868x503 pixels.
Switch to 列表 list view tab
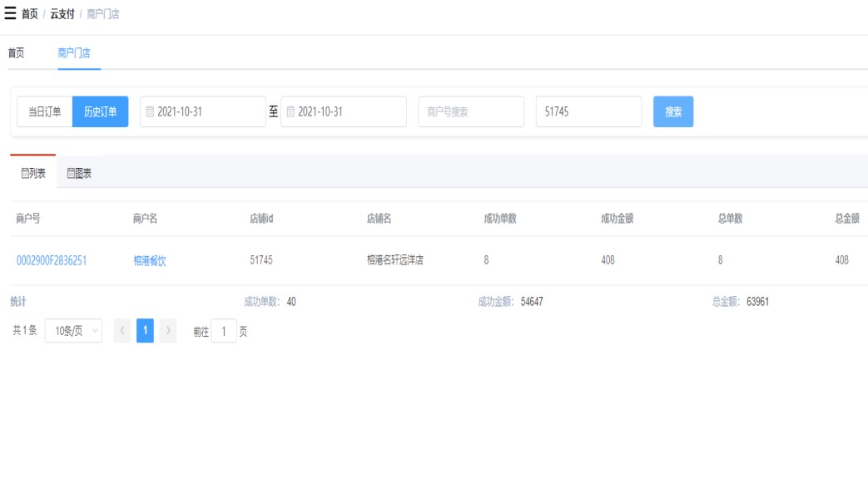tap(33, 174)
